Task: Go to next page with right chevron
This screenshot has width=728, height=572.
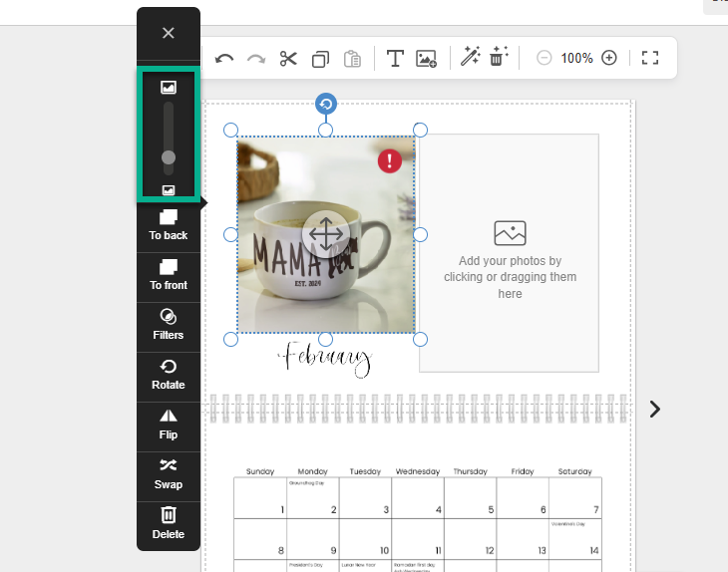Action: pos(654,410)
